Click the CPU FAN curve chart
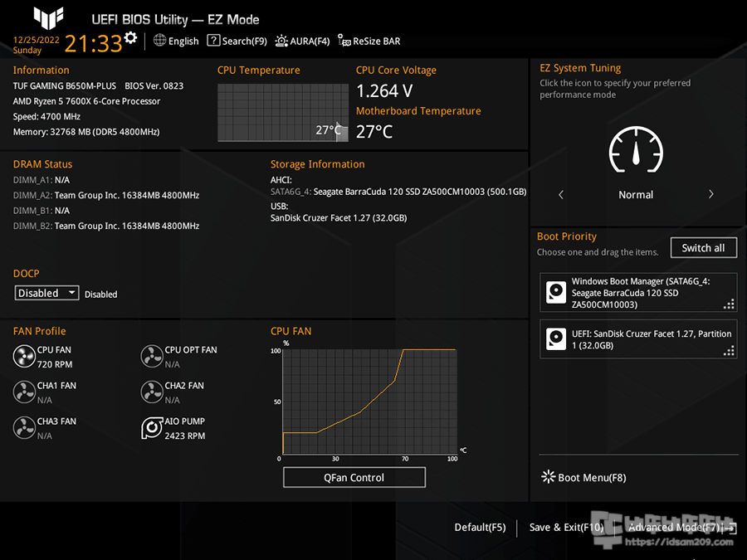 click(369, 402)
